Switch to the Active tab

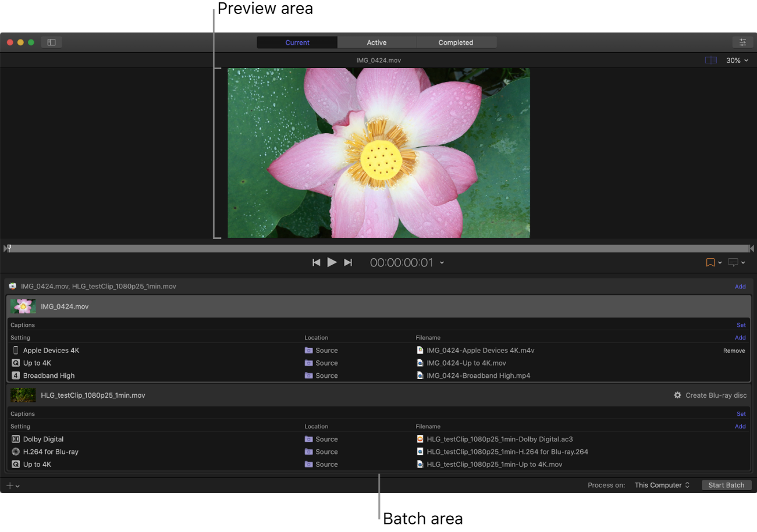pos(376,42)
